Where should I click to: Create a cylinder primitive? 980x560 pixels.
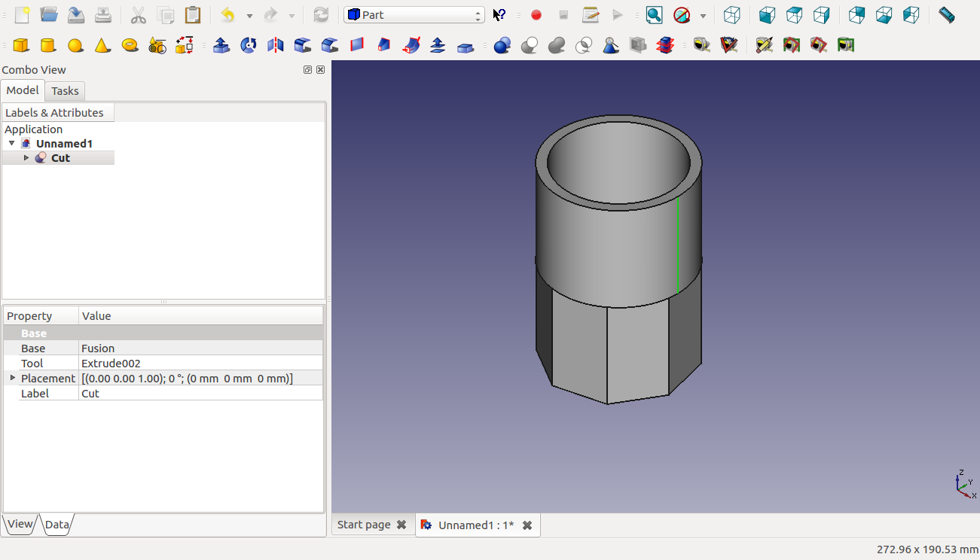pyautogui.click(x=47, y=45)
